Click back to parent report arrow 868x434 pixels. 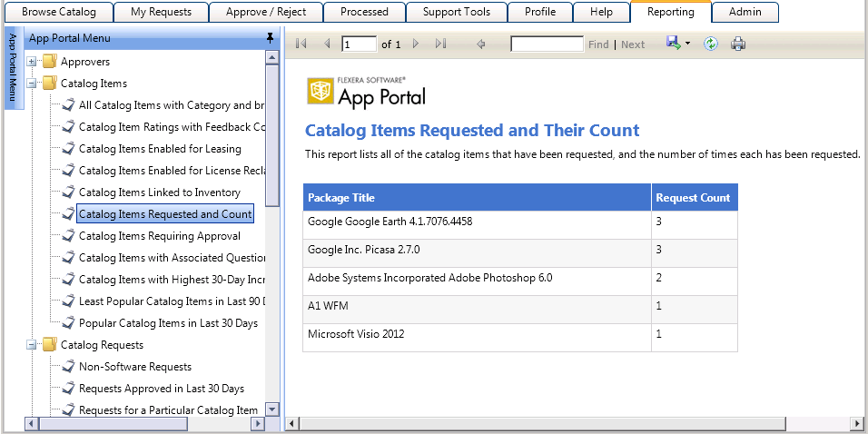click(x=480, y=44)
